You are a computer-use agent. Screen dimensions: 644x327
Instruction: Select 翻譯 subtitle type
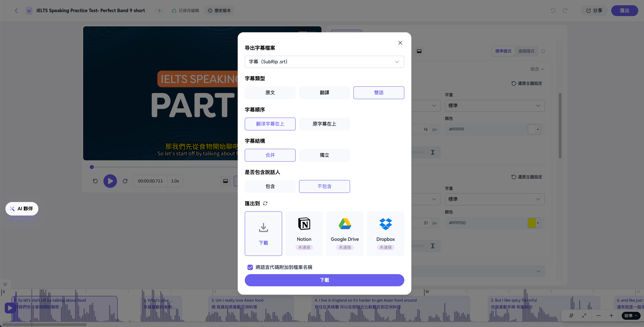(x=324, y=93)
